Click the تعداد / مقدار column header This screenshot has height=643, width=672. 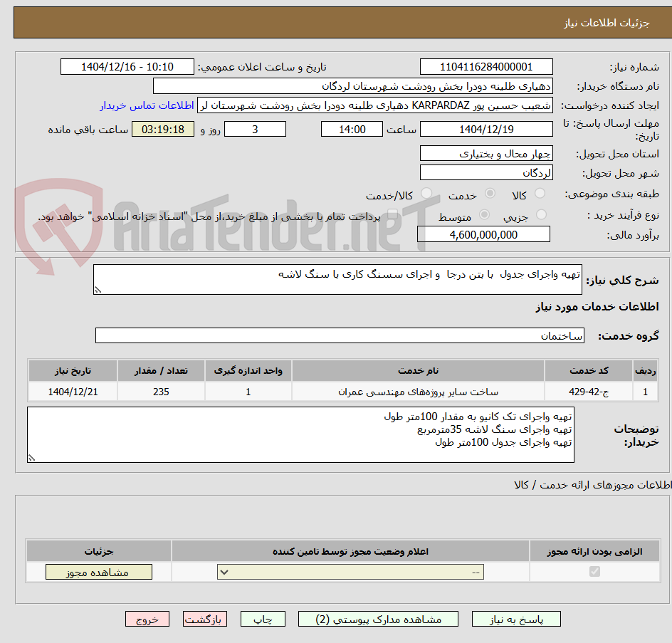point(161,371)
